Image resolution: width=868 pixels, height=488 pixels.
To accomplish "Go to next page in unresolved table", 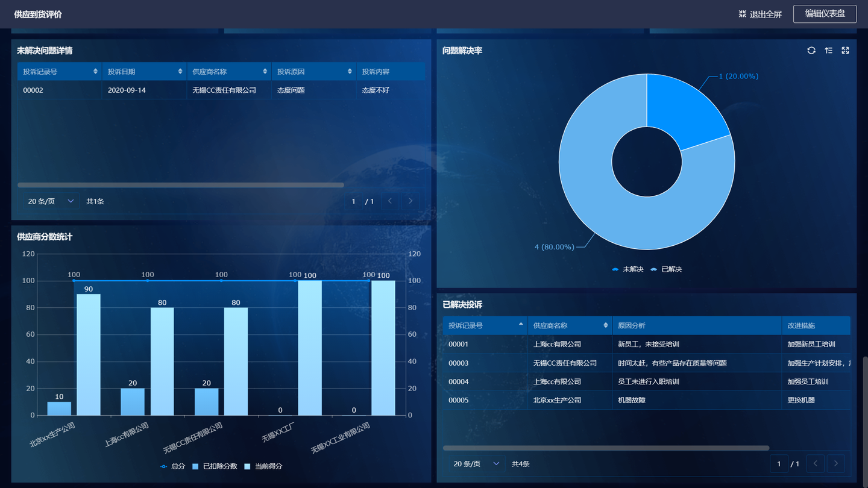I will (x=410, y=201).
